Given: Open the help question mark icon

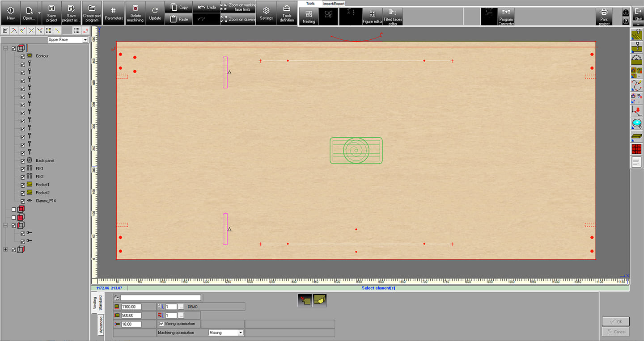Looking at the screenshot, I should tap(626, 21).
